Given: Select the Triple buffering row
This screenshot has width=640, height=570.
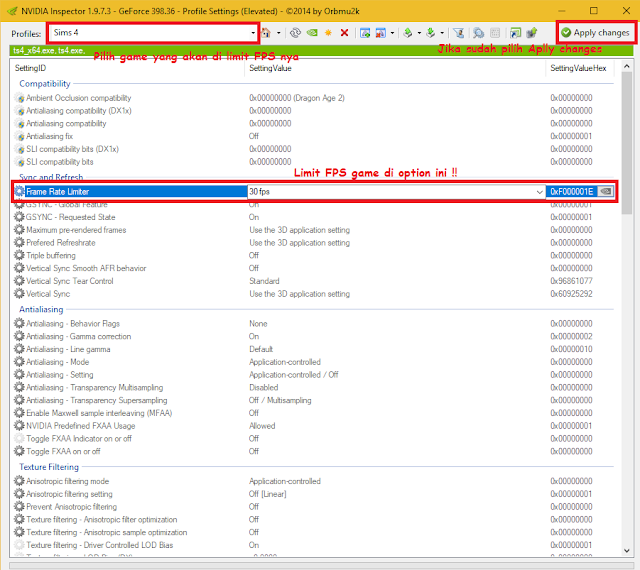Looking at the screenshot, I should pos(313,256).
